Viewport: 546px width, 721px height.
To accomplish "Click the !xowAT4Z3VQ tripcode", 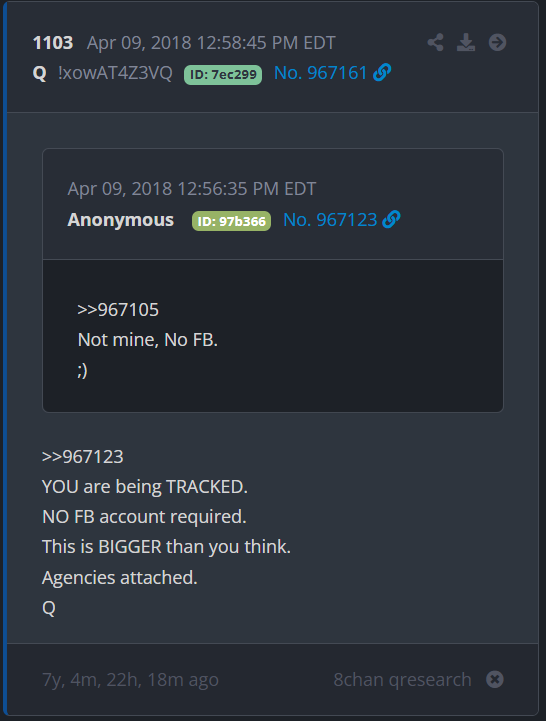I will tap(115, 73).
